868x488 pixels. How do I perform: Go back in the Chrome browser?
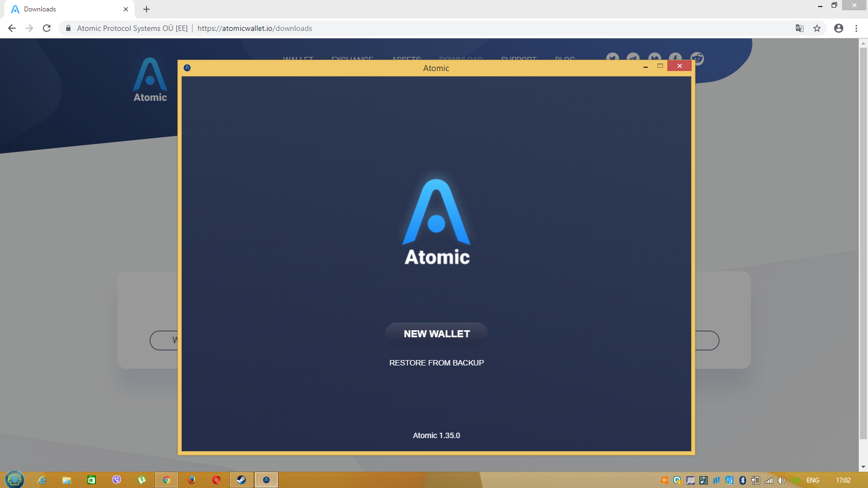point(12,28)
